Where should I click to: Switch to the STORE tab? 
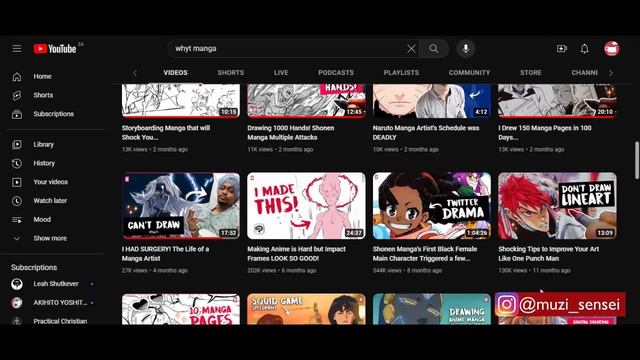click(x=531, y=73)
